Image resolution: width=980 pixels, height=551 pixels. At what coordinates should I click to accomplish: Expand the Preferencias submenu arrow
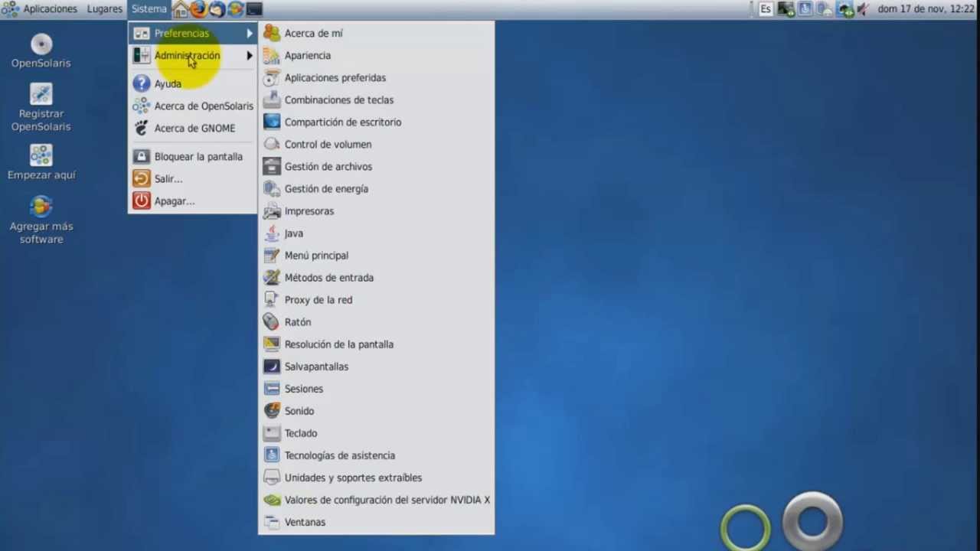[x=249, y=33]
